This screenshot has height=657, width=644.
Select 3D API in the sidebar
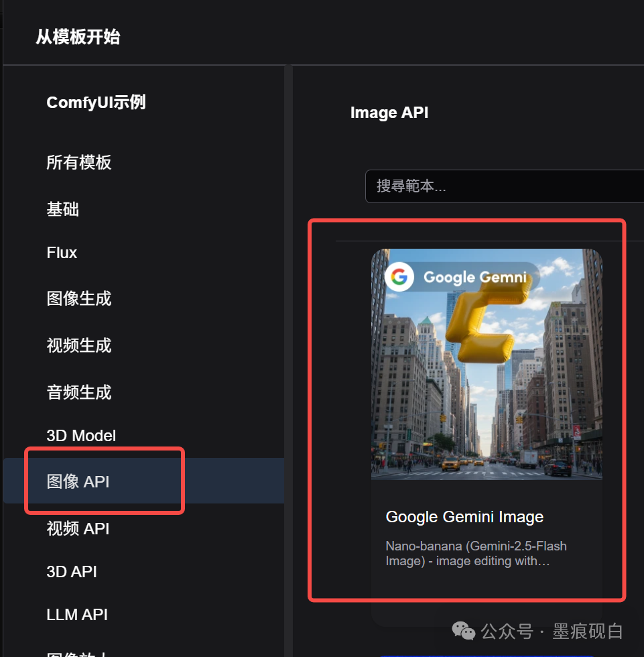72,571
